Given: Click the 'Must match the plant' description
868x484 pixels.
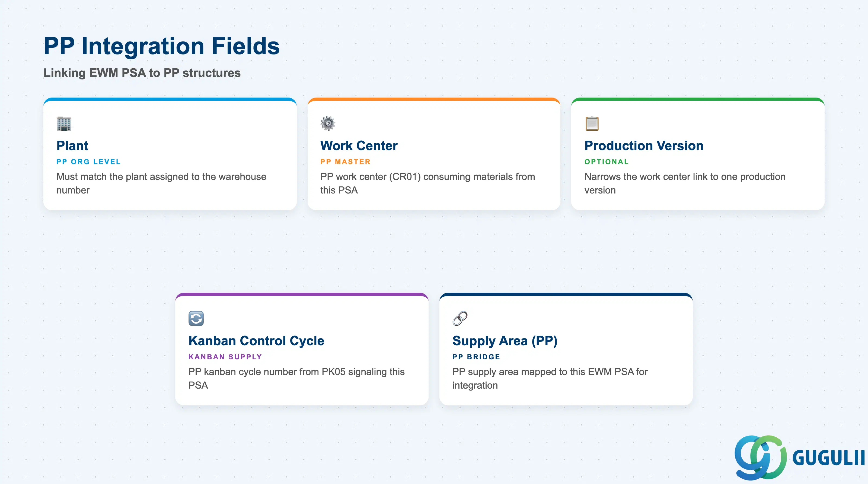Looking at the screenshot, I should (161, 183).
